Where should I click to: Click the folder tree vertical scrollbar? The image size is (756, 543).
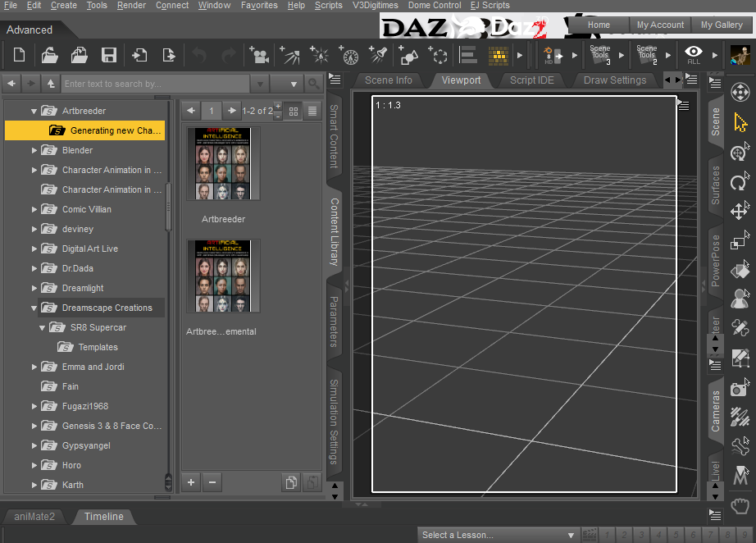[168, 208]
